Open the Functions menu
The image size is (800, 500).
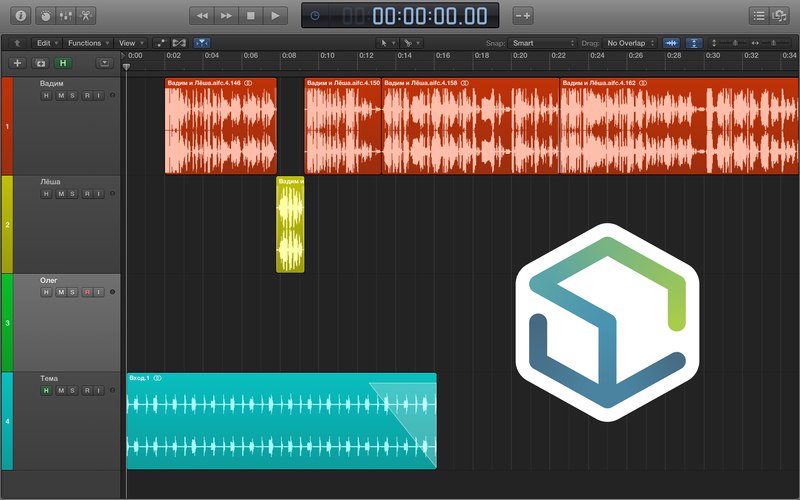(x=88, y=43)
